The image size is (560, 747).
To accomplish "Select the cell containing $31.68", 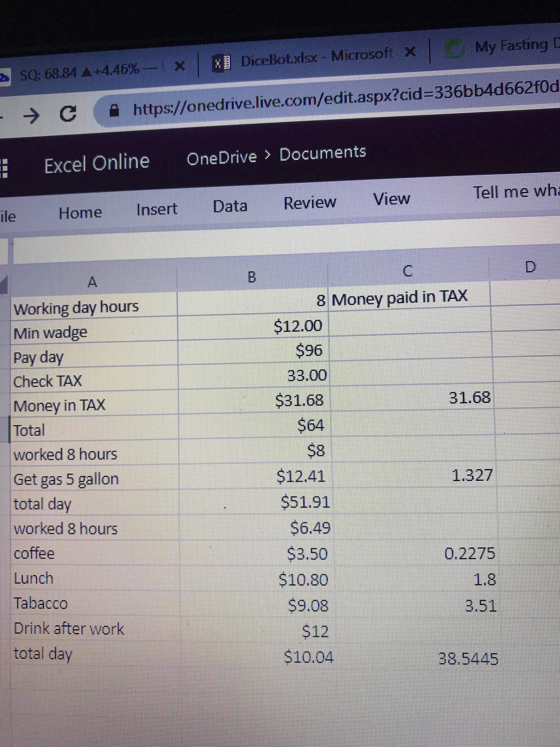I will [299, 401].
